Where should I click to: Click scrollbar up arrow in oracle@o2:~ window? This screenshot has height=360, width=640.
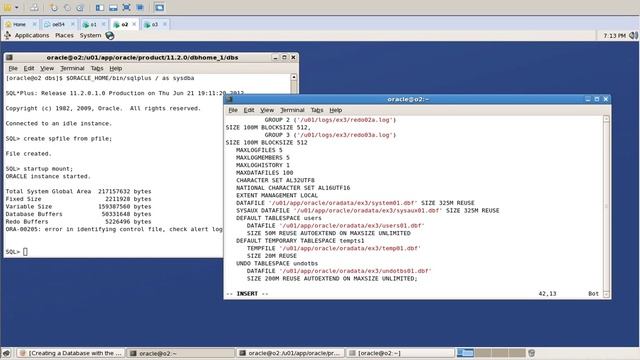606,119
